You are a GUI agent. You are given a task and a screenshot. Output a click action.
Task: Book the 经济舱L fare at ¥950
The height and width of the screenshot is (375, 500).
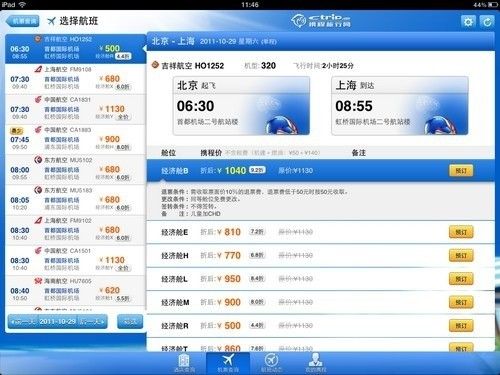(461, 279)
